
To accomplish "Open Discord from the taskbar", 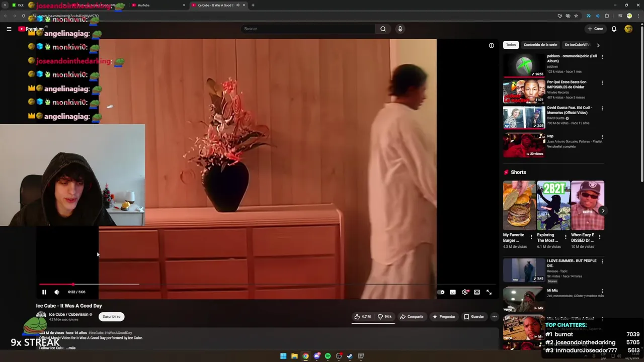I will [316, 356].
